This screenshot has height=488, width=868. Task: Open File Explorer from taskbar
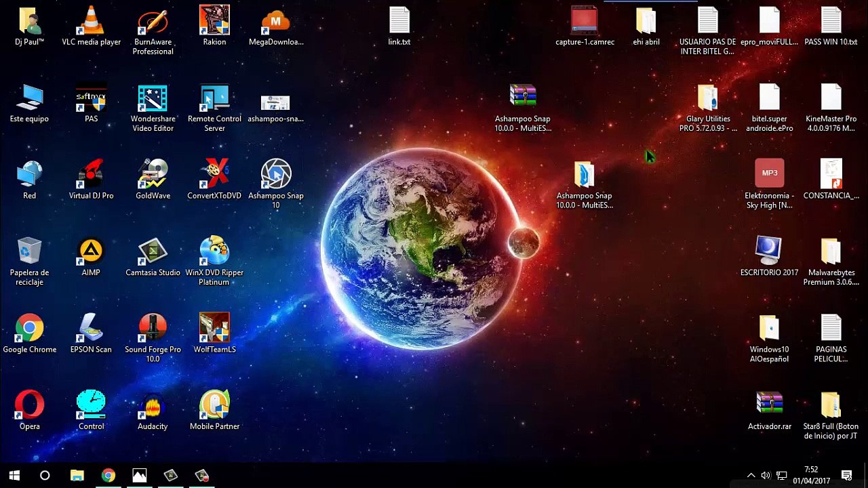pyautogui.click(x=77, y=475)
